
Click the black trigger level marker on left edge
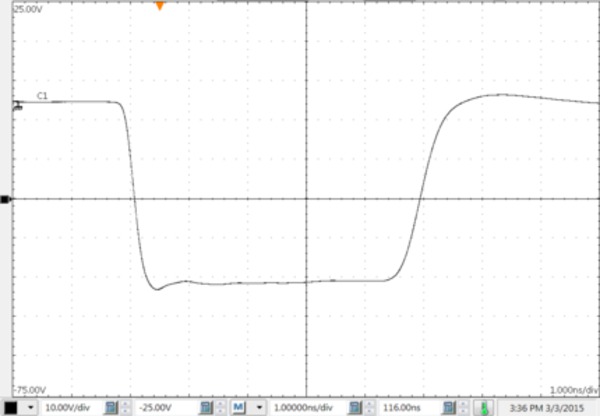(5, 199)
